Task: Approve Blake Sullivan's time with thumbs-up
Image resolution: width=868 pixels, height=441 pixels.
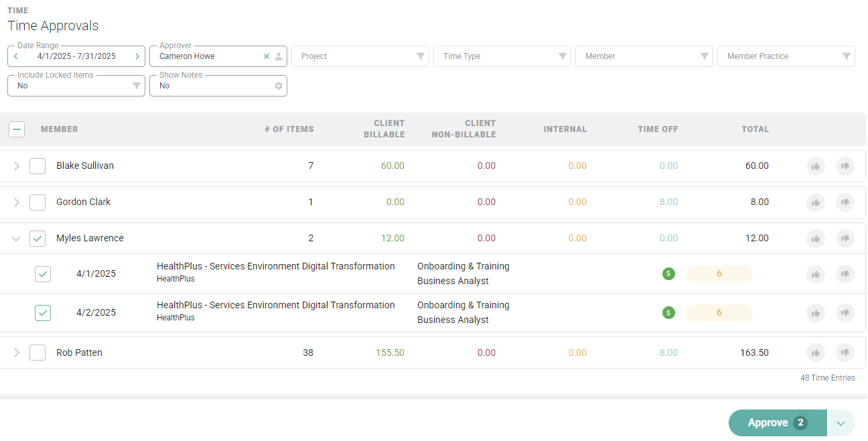Action: coord(816,166)
